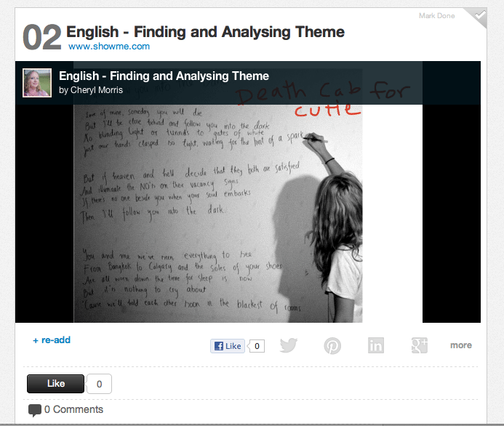This screenshot has height=426, width=504.
Task: Open the video title in the overlay
Action: tap(164, 76)
